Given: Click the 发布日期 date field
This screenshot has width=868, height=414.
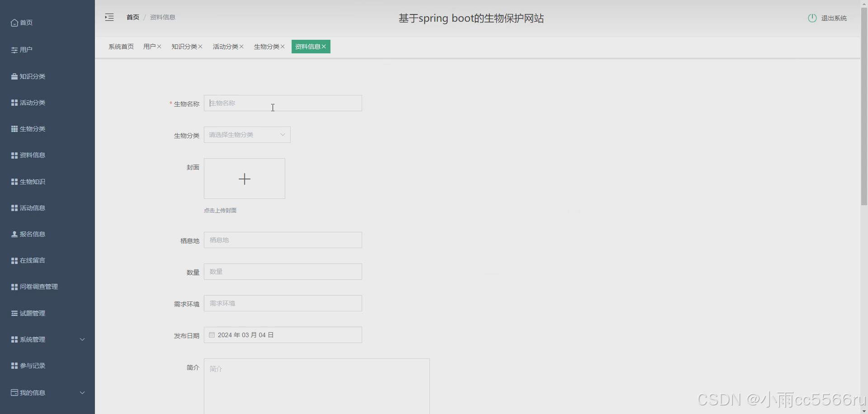Looking at the screenshot, I should pyautogui.click(x=283, y=335).
